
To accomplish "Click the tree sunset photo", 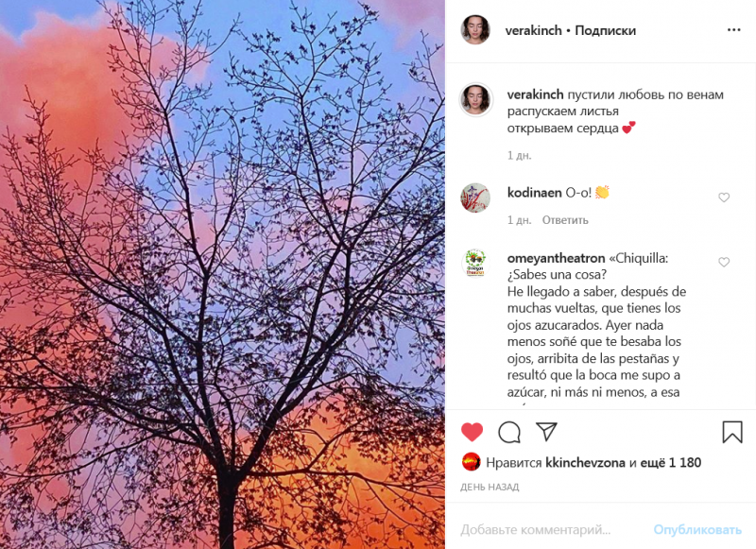I will (222, 274).
